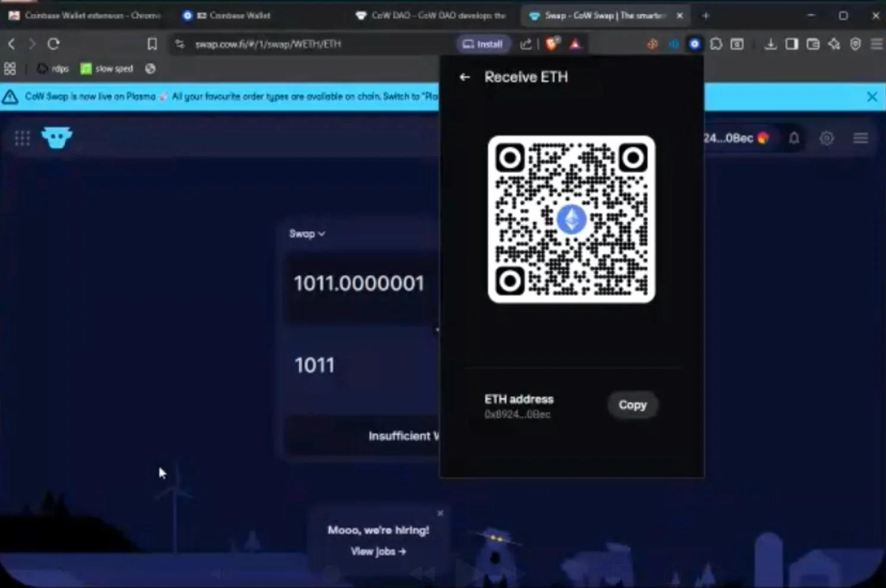Screen dimensions: 886x588
Task: Open the CoW Swap apps grid menu
Action: [x=22, y=138]
